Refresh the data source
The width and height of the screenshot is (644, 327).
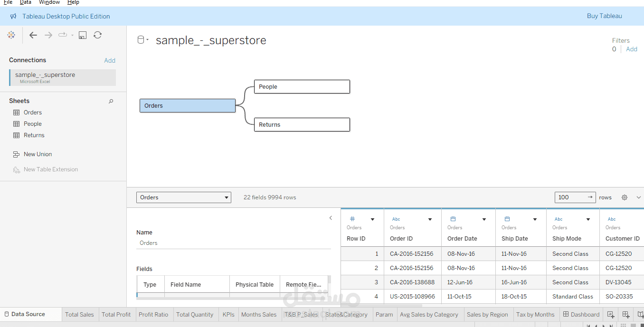tap(97, 35)
